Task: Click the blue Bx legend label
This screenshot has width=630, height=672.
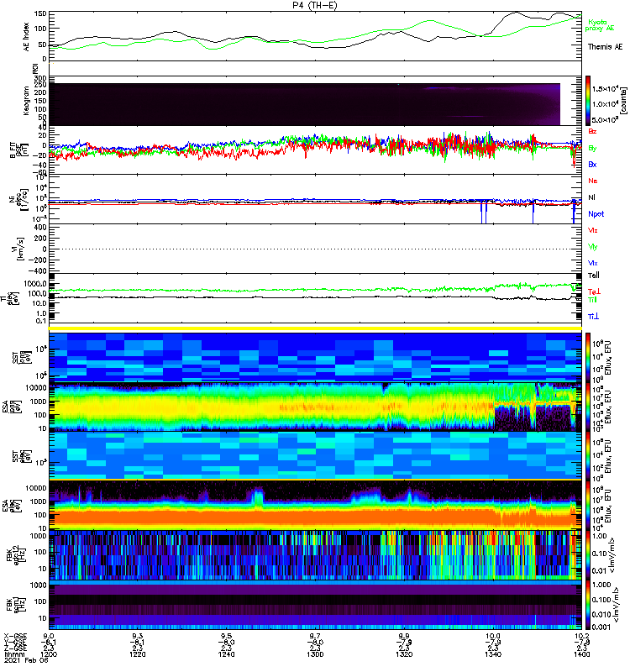Action: pyautogui.click(x=592, y=165)
